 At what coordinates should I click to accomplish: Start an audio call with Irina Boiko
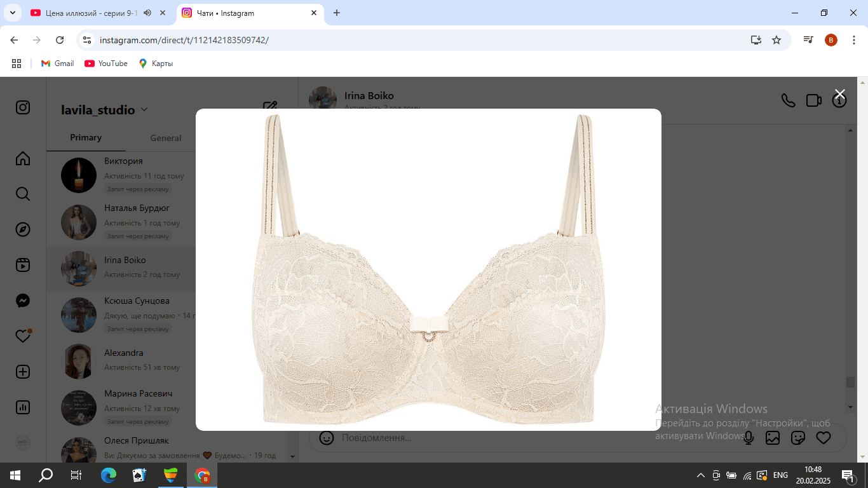[x=788, y=100]
